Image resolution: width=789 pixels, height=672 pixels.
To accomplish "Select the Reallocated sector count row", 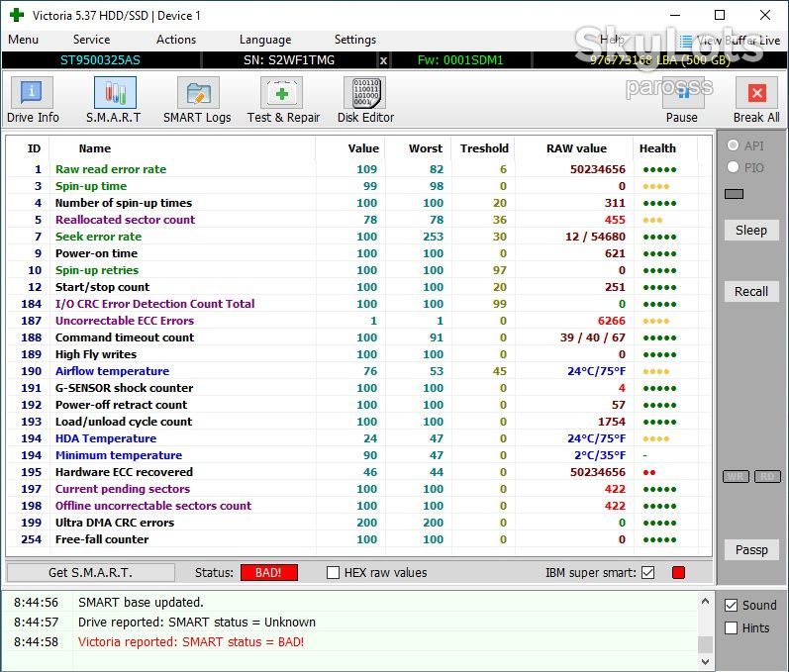I will (x=359, y=220).
